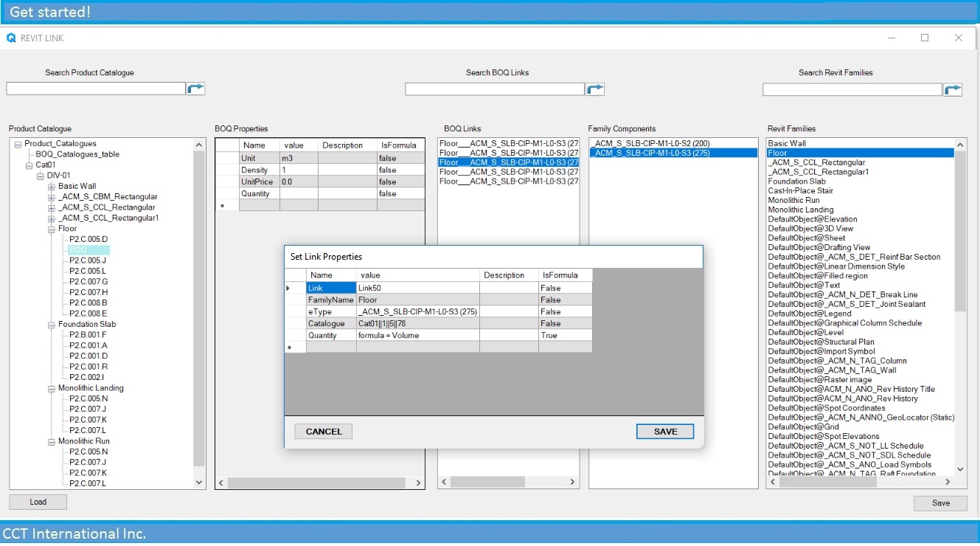The width and height of the screenshot is (980, 546).
Task: Click SAVE in the Set Link Properties dialog
Action: [664, 432]
